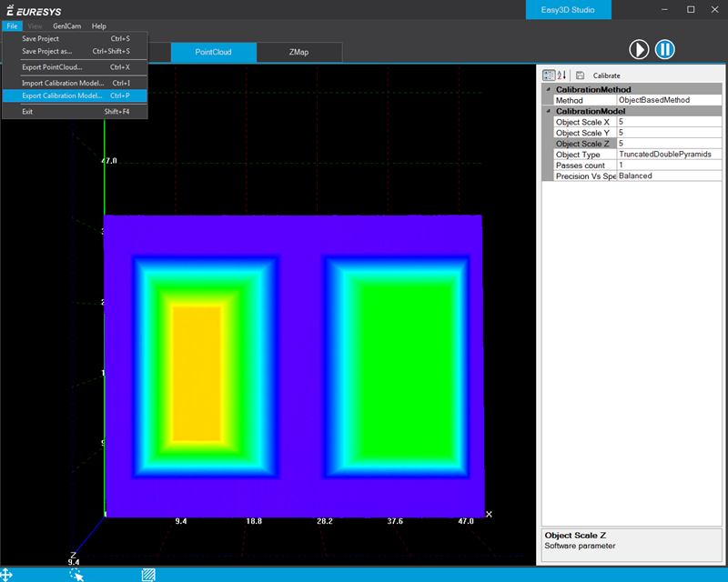Open the GenICam menu
The image size is (728, 582).
(x=67, y=26)
